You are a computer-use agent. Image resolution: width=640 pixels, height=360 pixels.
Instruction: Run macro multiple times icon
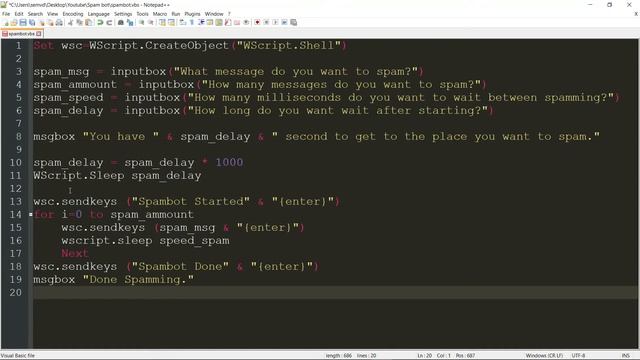point(284,22)
